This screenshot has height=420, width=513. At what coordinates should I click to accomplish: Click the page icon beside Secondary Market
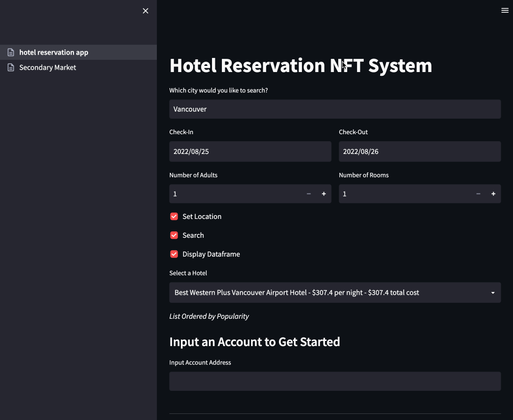pyautogui.click(x=11, y=67)
